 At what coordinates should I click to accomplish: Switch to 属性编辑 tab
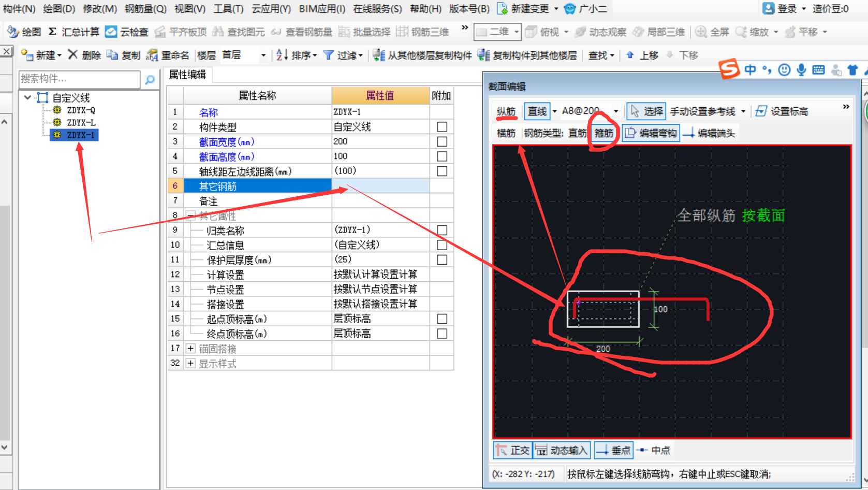click(188, 75)
